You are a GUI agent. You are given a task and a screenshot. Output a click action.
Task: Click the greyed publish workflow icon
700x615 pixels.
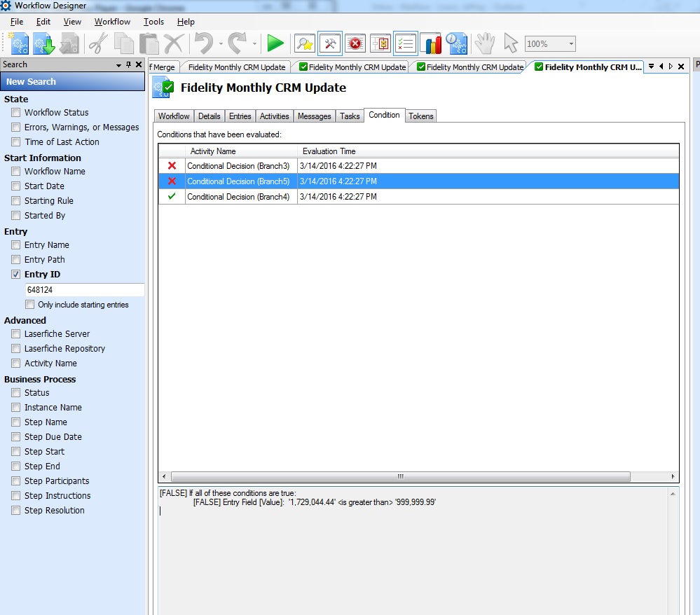[69, 43]
